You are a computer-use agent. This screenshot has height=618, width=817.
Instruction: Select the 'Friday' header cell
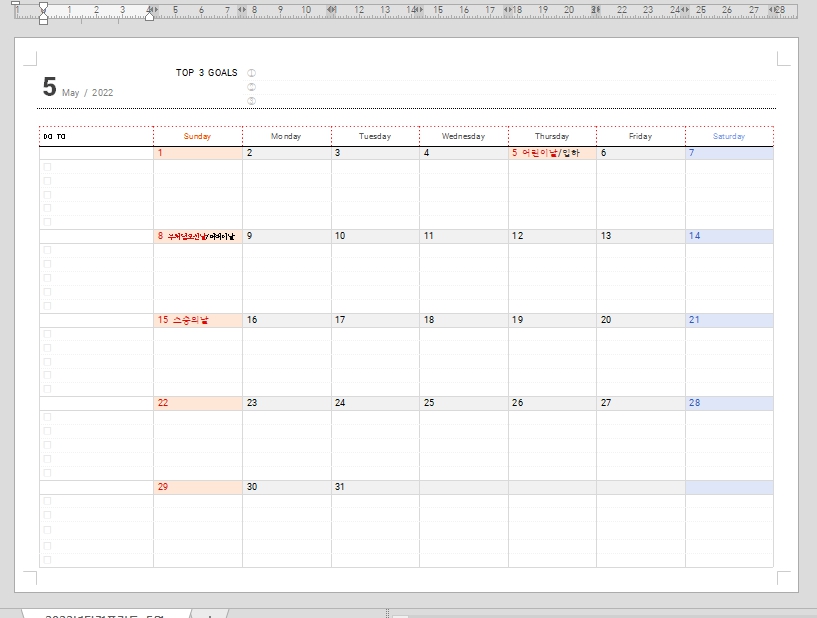point(641,137)
